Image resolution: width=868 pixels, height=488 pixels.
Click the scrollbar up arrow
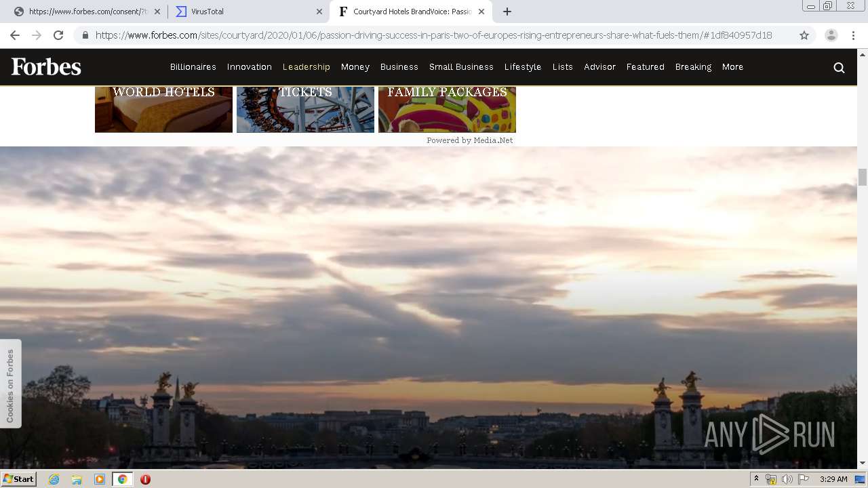tap(863, 54)
